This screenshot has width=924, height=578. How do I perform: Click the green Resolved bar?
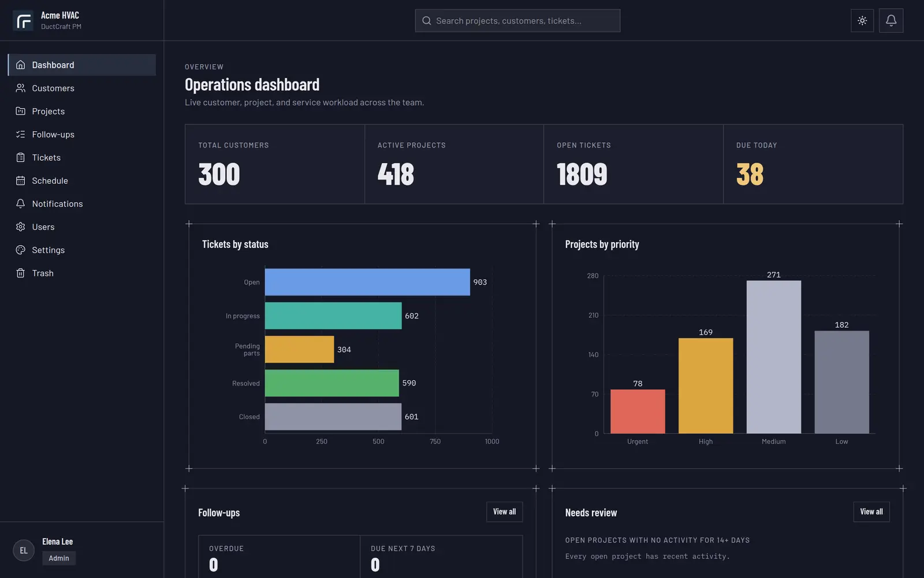click(x=332, y=383)
